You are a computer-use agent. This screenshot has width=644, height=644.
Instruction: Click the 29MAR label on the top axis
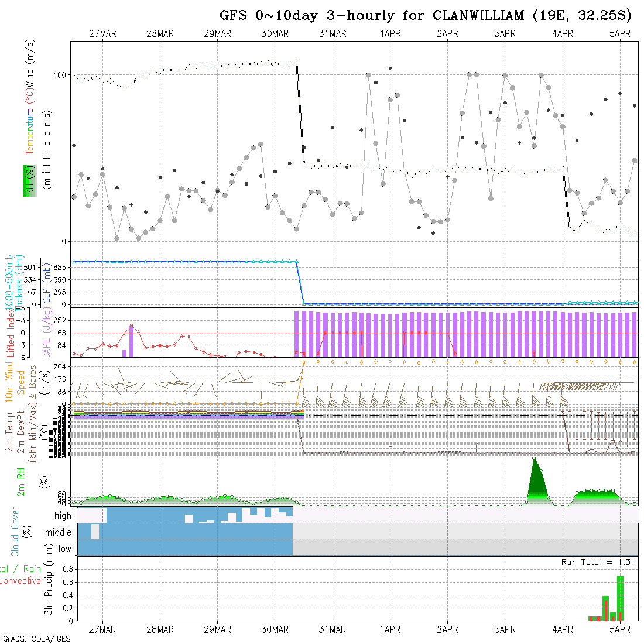click(x=218, y=34)
